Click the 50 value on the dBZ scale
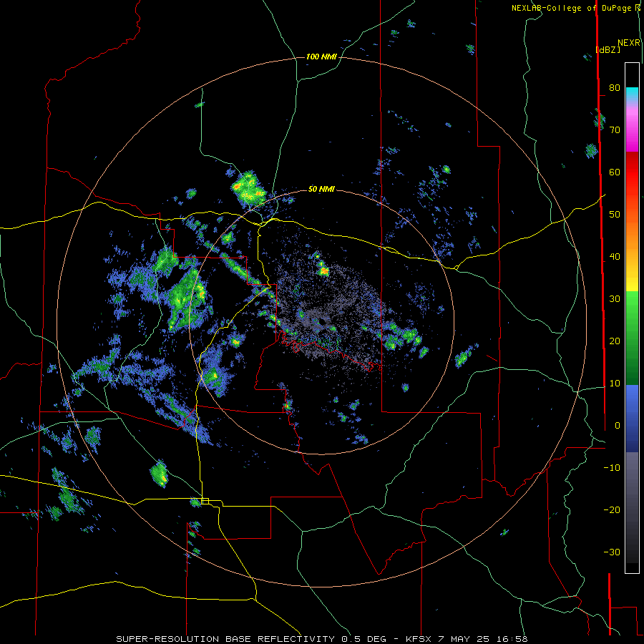Viewport: 644px width, 644px height. click(x=615, y=215)
